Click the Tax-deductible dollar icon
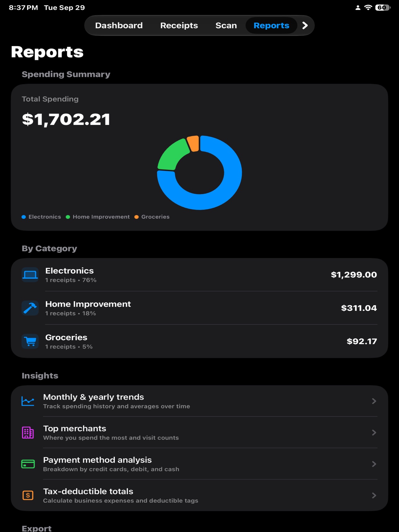399x532 pixels. (x=28, y=496)
